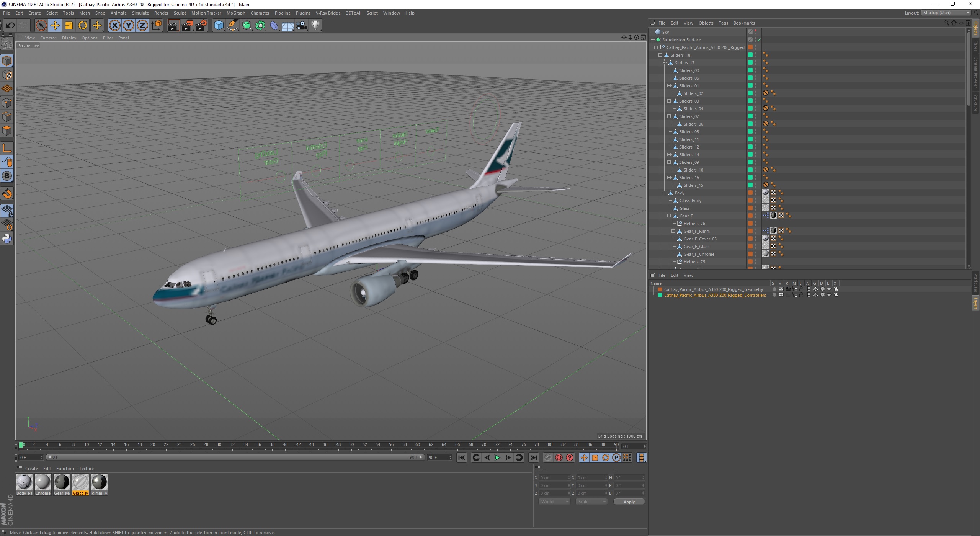
Task: Add a floor environment object
Action: point(288,26)
